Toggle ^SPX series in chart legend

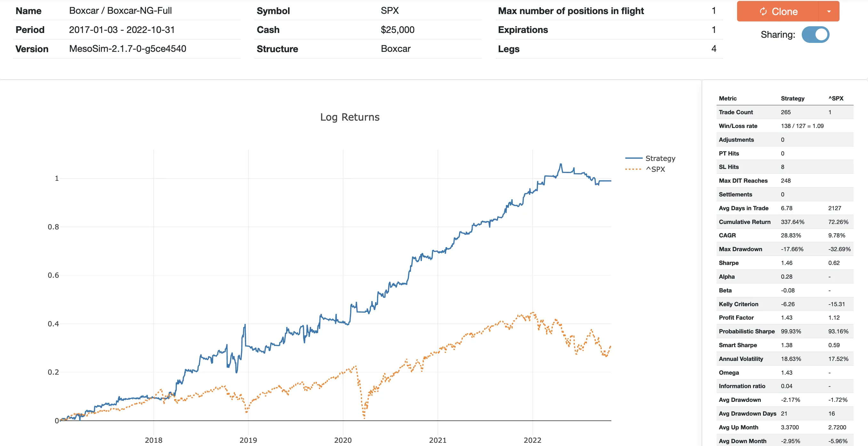tap(655, 169)
